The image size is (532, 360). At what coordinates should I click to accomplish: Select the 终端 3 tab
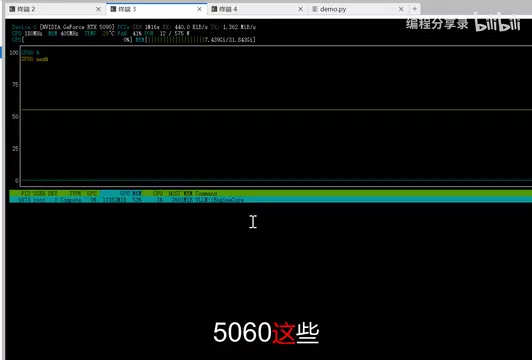pyautogui.click(x=156, y=9)
